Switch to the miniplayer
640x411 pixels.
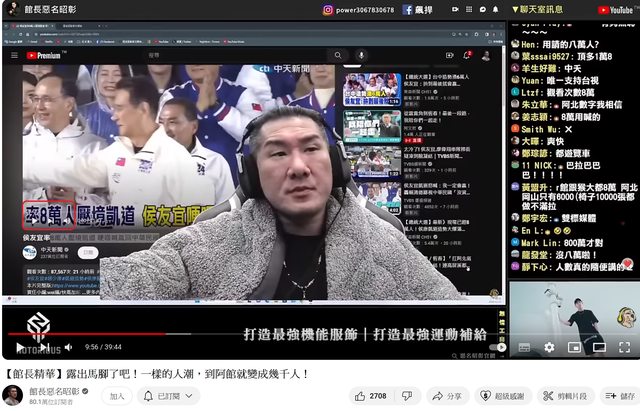(574, 347)
